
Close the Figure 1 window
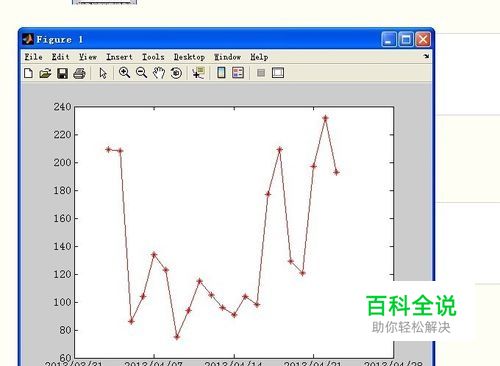(x=423, y=40)
